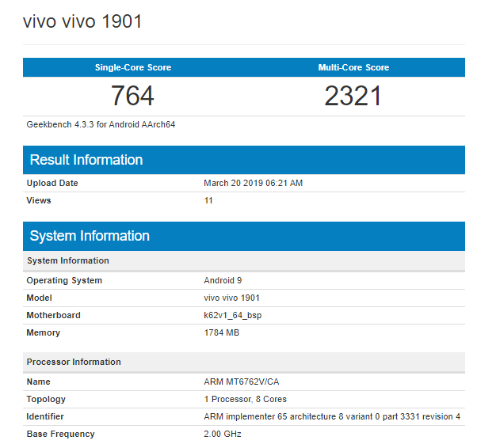Click the 'Identifier' label
477x448 pixels.
(45, 416)
